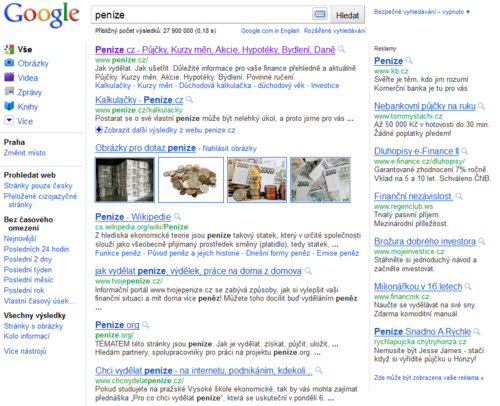Click magnifier beside Nebankovní půjčky na ruku ad

click(481, 106)
